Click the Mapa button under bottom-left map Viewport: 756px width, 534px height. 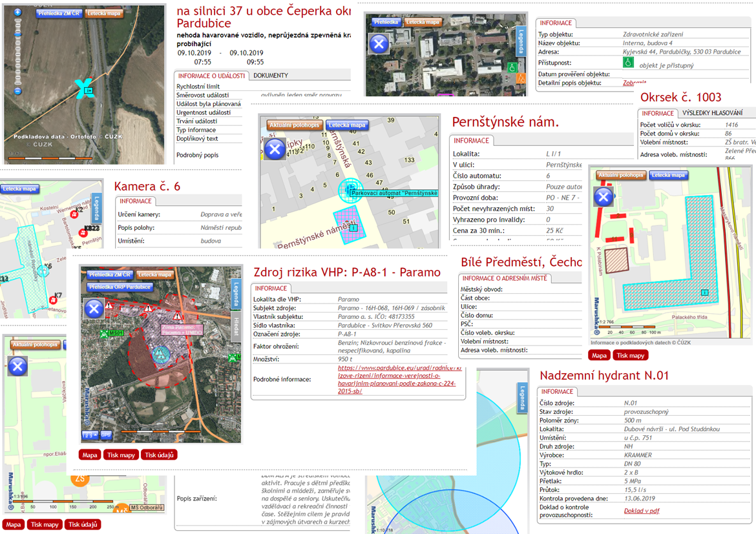(x=14, y=524)
